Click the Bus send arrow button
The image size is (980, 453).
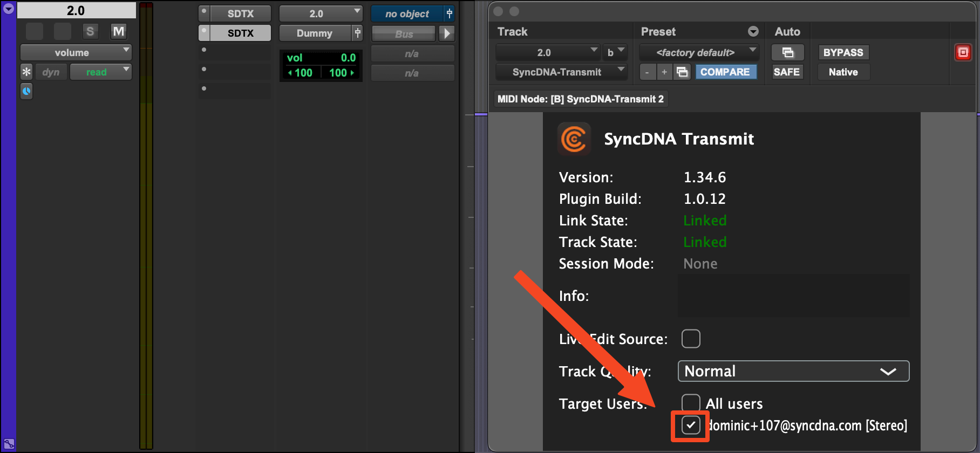(446, 33)
